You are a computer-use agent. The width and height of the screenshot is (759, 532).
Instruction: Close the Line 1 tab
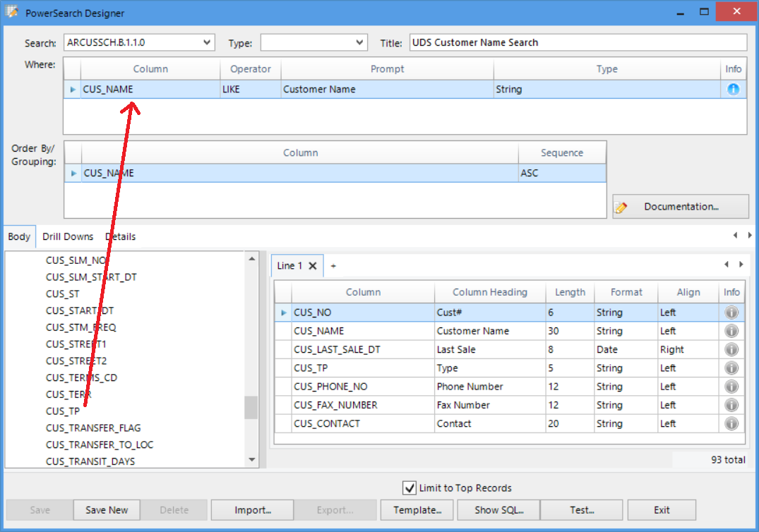pyautogui.click(x=313, y=266)
